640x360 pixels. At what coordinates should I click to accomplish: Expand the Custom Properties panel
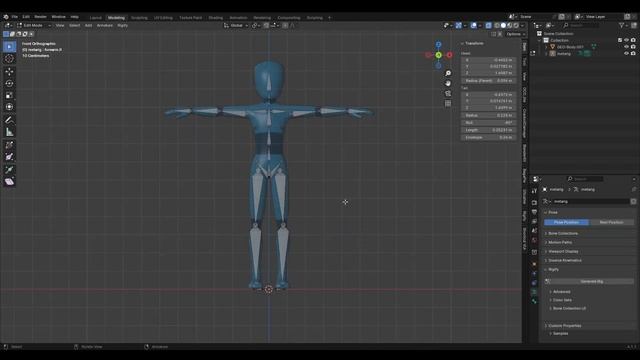[x=564, y=326]
